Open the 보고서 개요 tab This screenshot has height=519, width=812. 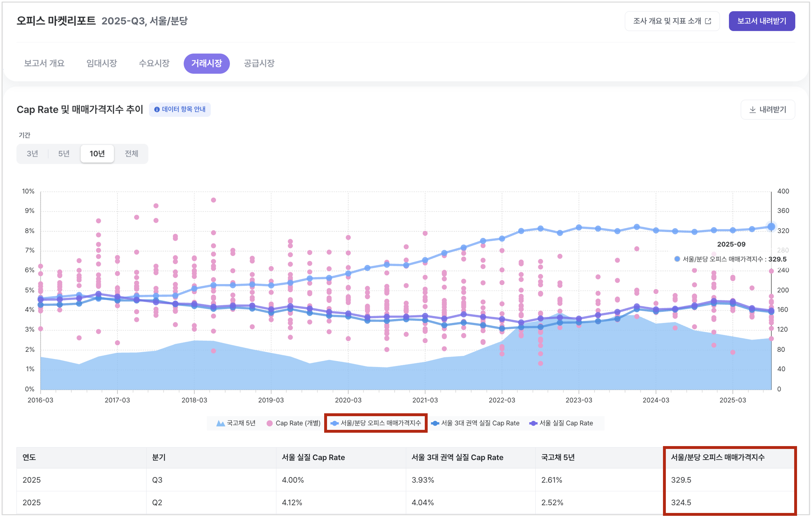click(x=44, y=63)
